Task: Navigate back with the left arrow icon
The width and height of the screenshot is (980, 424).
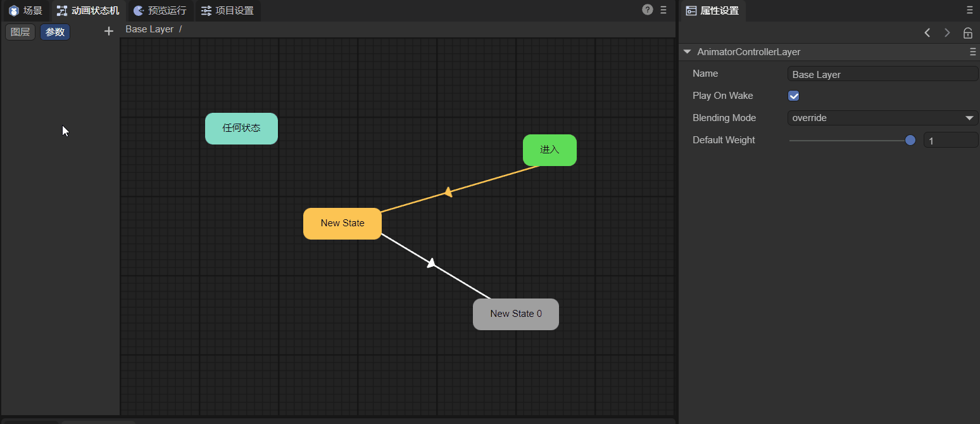Action: pos(927,33)
